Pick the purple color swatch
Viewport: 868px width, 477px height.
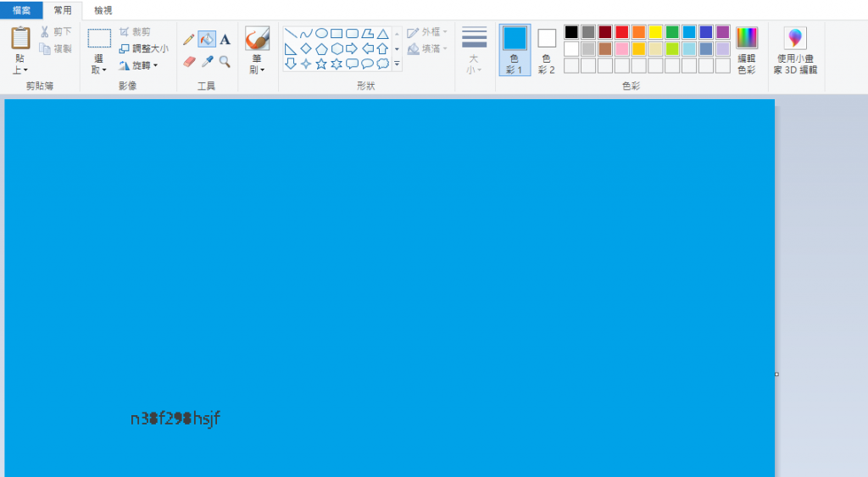click(x=722, y=32)
